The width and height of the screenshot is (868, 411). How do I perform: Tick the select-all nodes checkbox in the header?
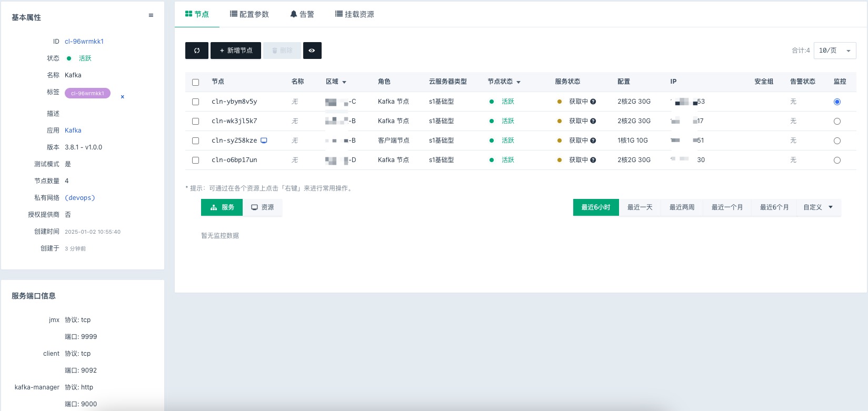pos(196,82)
